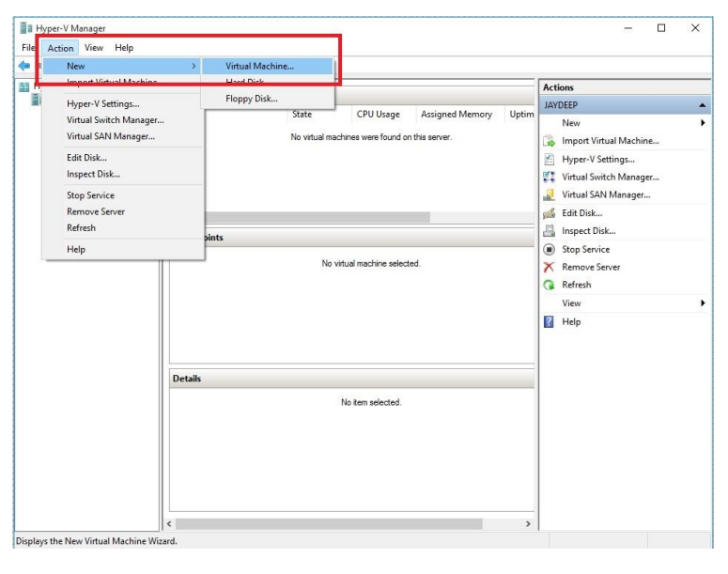
Task: Expand New submenu arrow in Actions pane
Action: click(x=703, y=123)
